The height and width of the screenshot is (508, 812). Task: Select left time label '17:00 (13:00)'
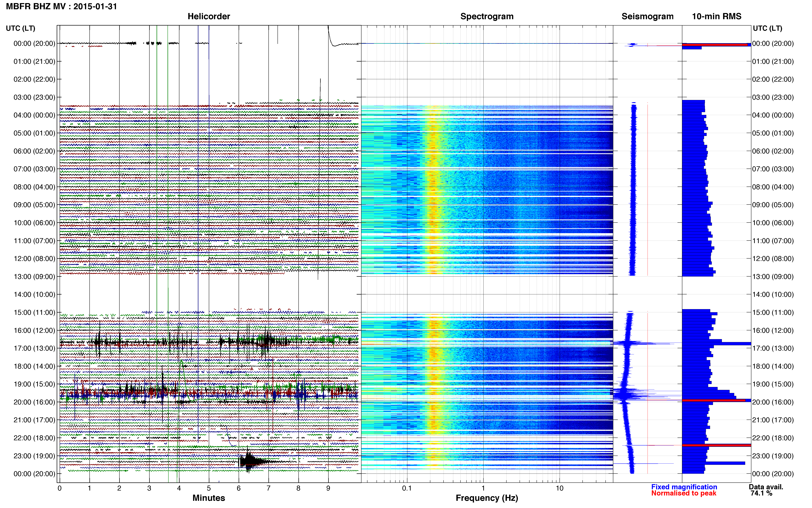pyautogui.click(x=34, y=348)
